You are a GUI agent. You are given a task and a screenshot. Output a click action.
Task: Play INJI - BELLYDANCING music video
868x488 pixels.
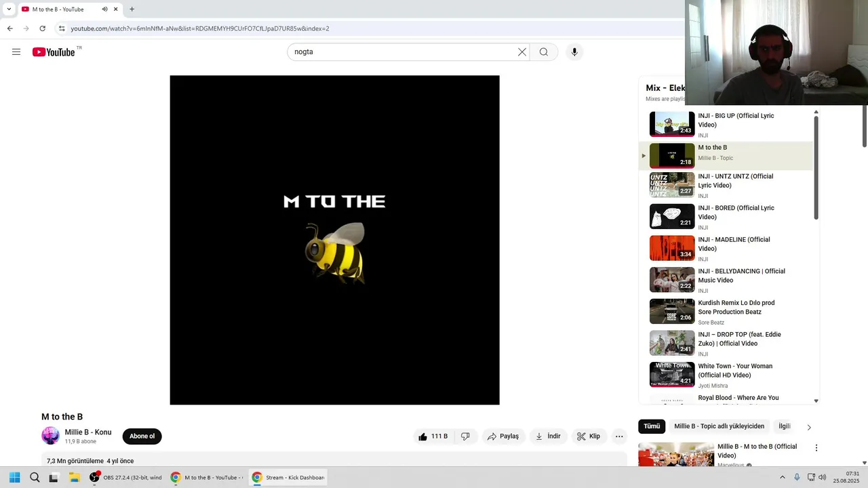click(x=726, y=280)
